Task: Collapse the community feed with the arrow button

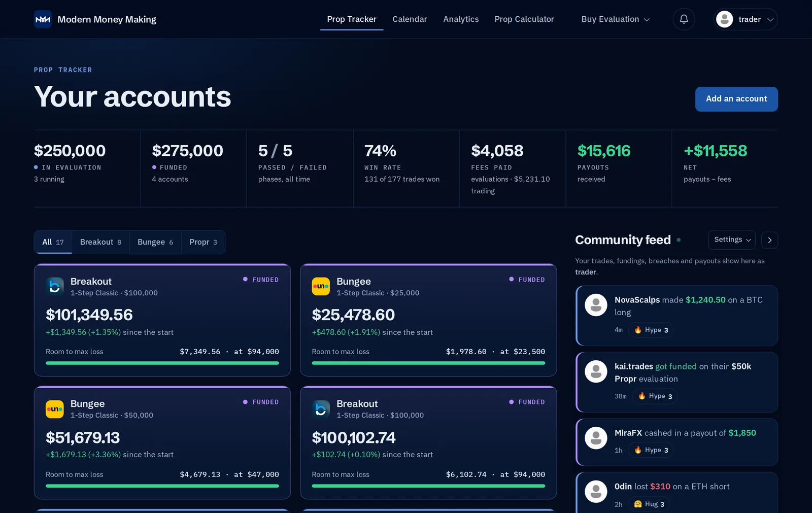Action: coord(769,240)
